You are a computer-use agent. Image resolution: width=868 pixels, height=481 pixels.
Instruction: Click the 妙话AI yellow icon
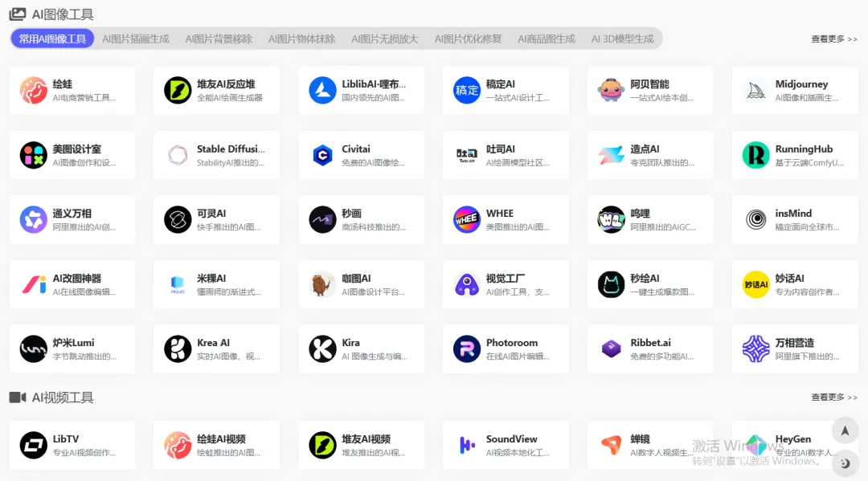pos(755,284)
